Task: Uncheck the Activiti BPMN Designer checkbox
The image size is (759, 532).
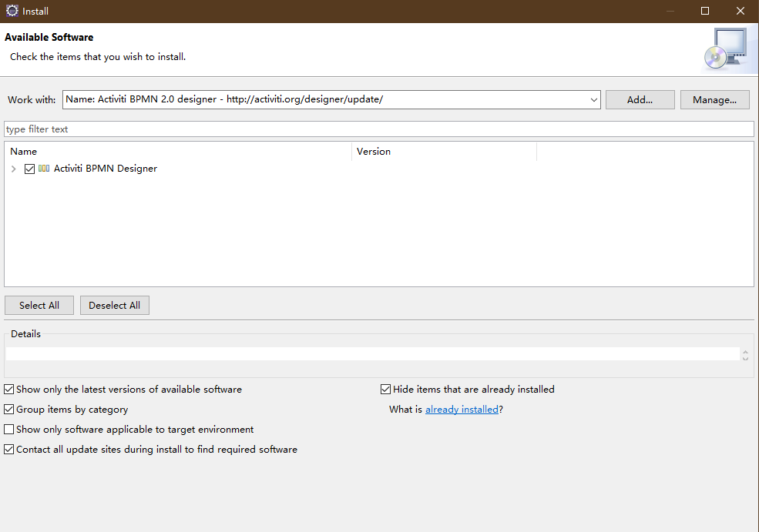Action: (x=29, y=169)
